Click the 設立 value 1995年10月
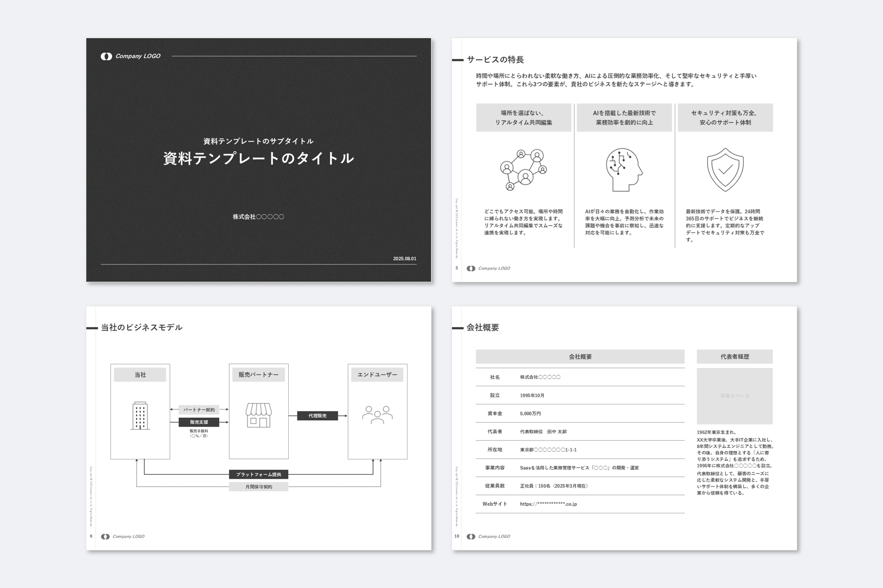883x588 pixels. pos(532,396)
